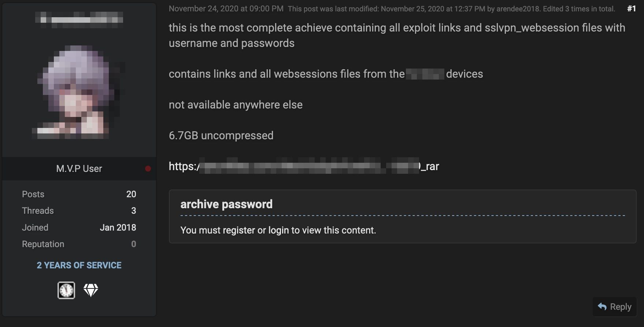The image size is (644, 327).
Task: Click the blurred username above the avatar
Action: point(79,18)
